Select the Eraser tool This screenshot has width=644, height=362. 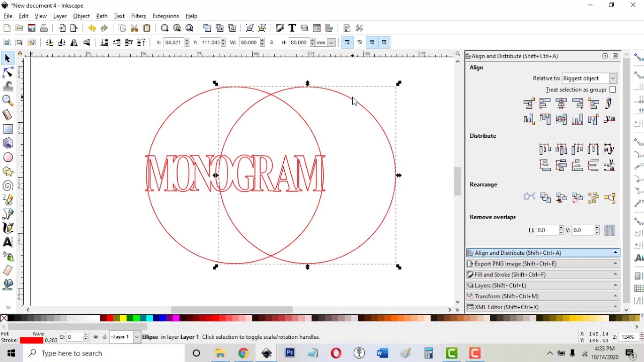(8, 270)
